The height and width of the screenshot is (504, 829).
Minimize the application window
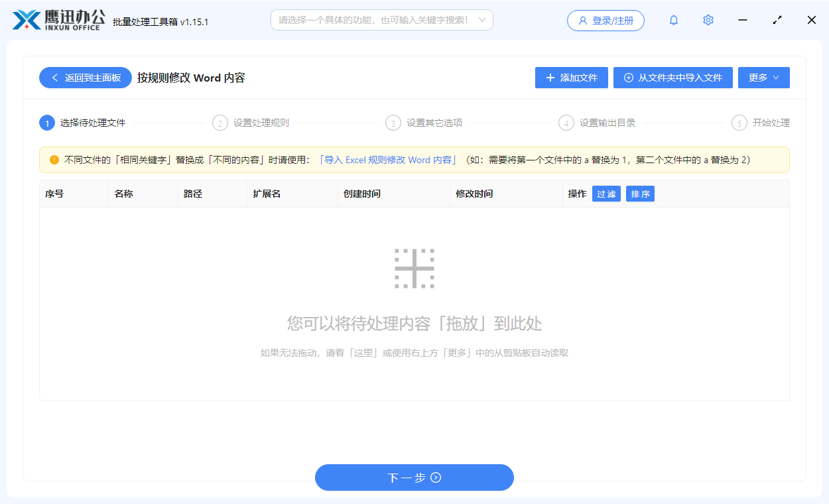743,20
